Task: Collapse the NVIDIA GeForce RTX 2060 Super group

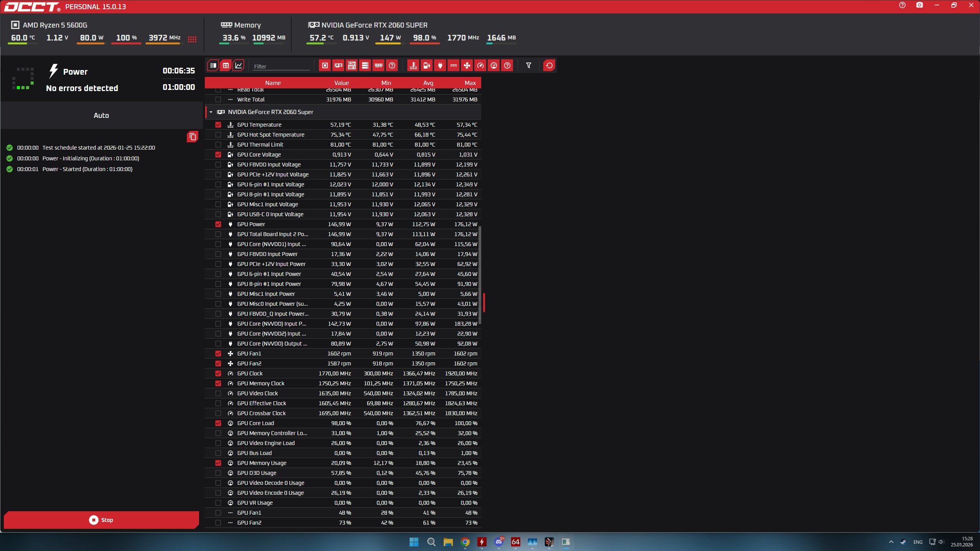Action: 211,112
